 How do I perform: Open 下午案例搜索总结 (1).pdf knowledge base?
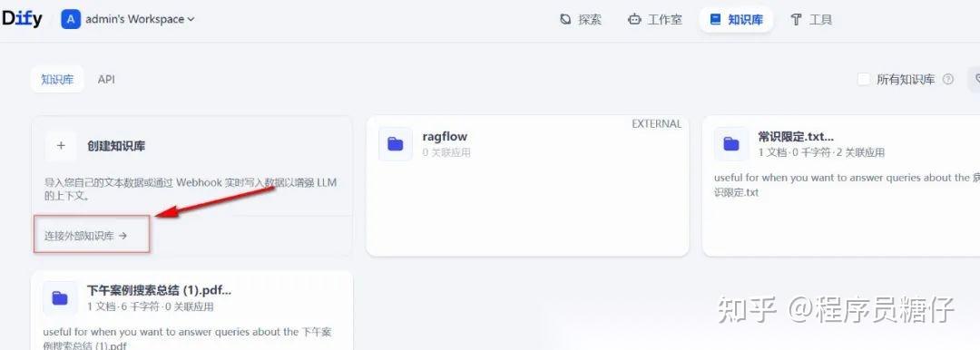click(x=191, y=311)
